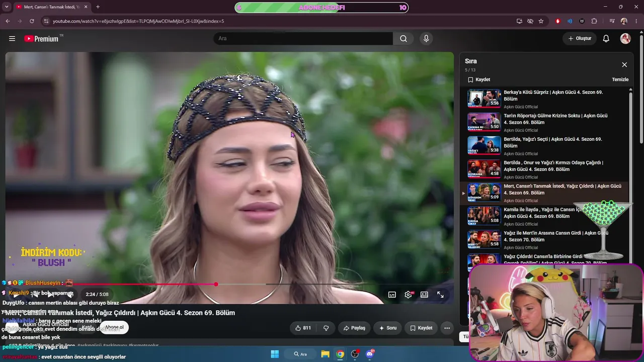Click the 5 / 13 queue position text
The height and width of the screenshot is (362, 644).
[x=470, y=70]
